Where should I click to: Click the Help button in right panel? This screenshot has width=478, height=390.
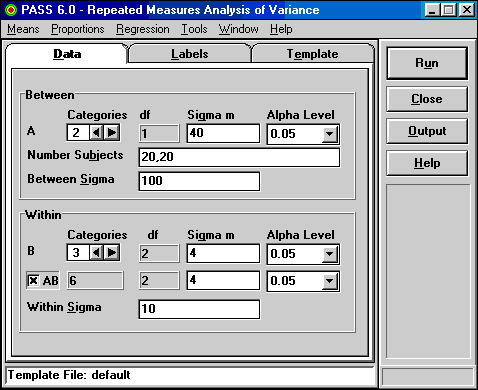click(x=427, y=163)
